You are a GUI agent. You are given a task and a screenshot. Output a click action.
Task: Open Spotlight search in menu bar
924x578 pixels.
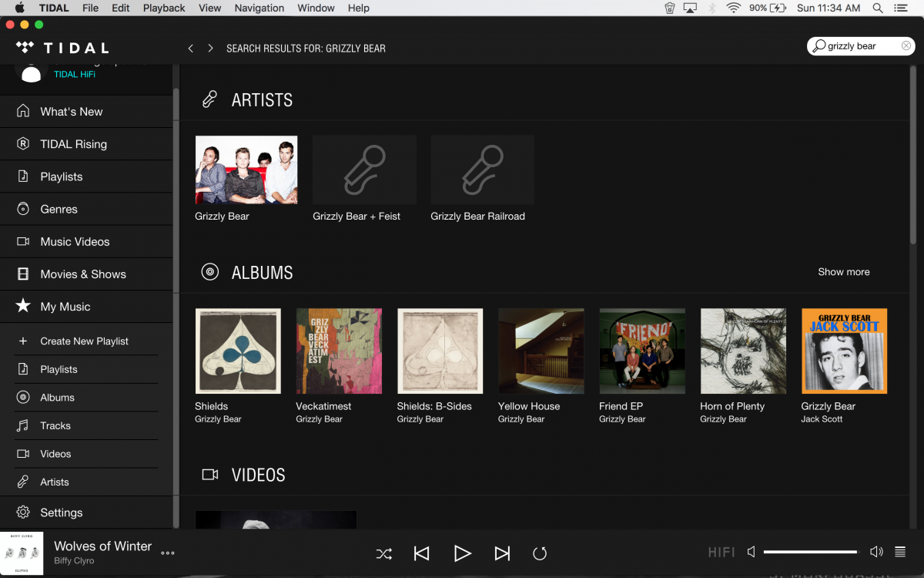878,8
